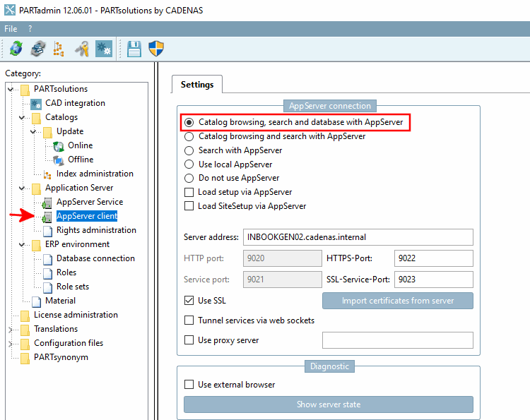This screenshot has height=420, width=530.
Task: Select AppServer Service in the tree
Action: (x=90, y=202)
